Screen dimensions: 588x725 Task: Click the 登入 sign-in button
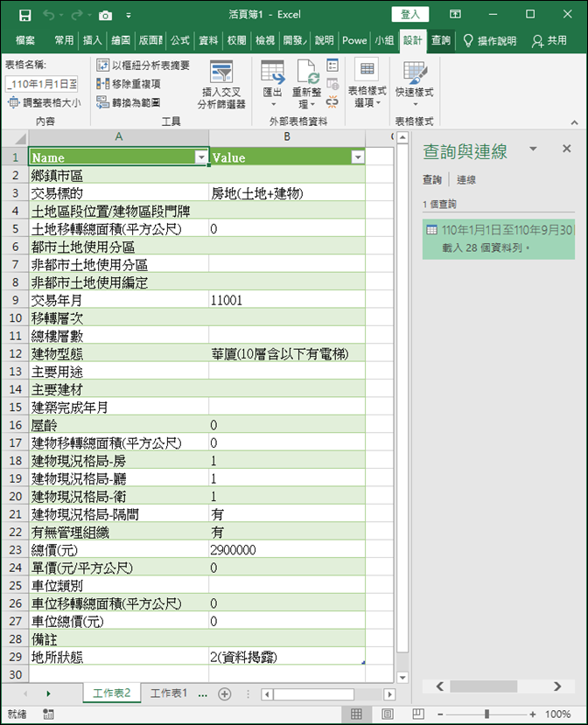pos(409,14)
